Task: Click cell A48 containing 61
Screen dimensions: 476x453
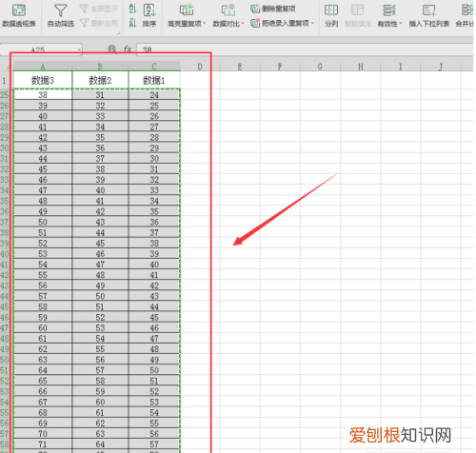Action: (43, 338)
